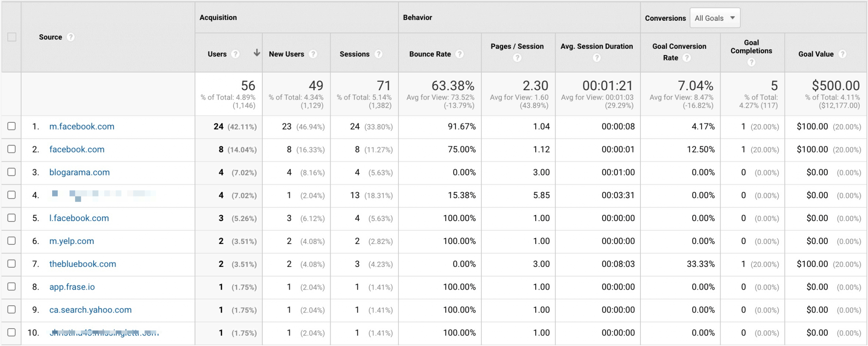Click help icon under Avg. Session Duration
The height and width of the screenshot is (346, 868).
click(597, 58)
